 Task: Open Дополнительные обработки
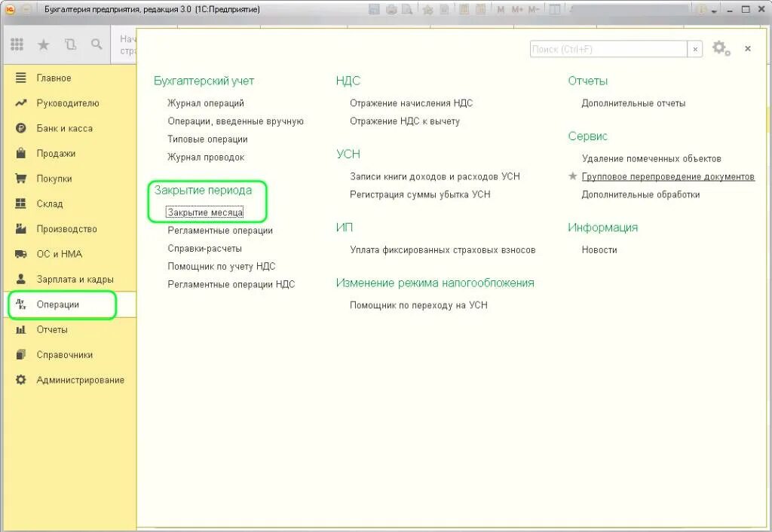click(641, 194)
